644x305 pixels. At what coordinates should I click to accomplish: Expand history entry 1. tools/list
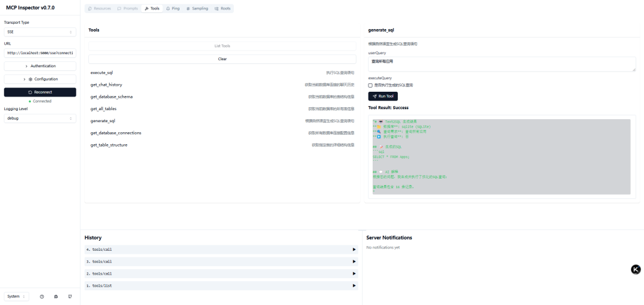221,286
